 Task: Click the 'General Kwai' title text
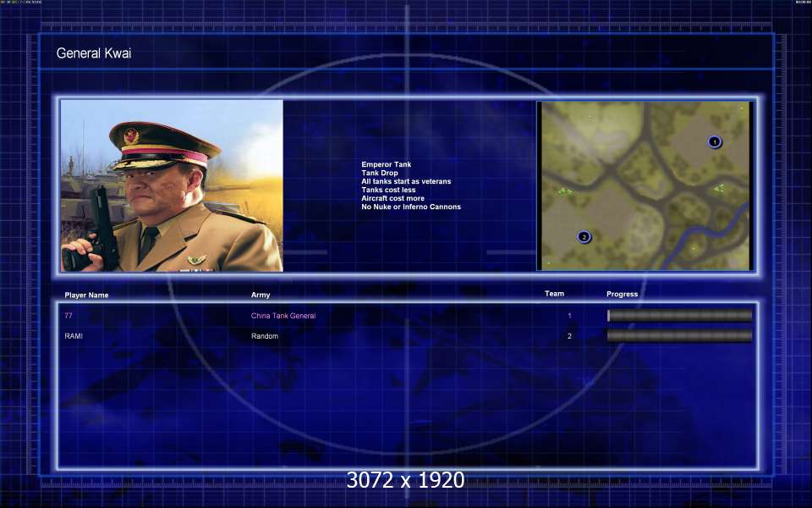94,52
